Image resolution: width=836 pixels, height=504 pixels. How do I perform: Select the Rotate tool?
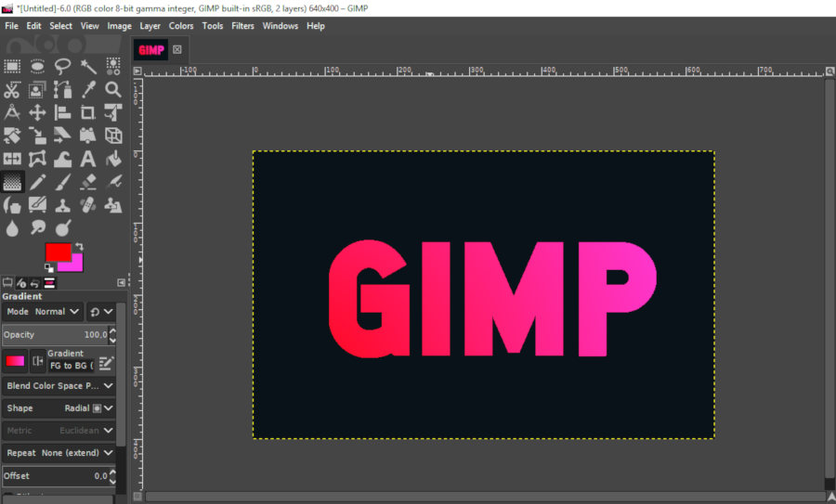pyautogui.click(x=12, y=136)
